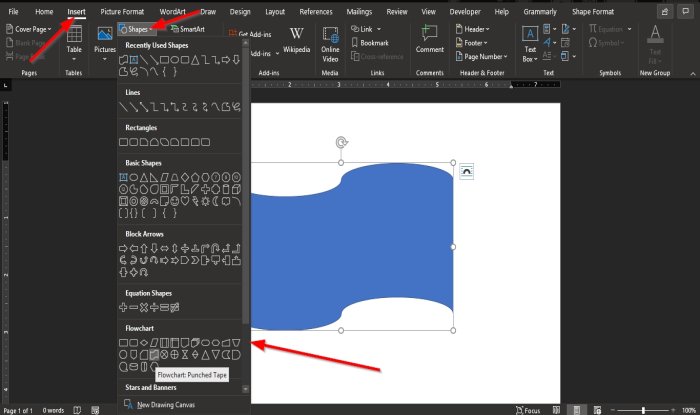Adjust the zoom slider in status bar
The width and height of the screenshot is (700, 415).
point(643,410)
